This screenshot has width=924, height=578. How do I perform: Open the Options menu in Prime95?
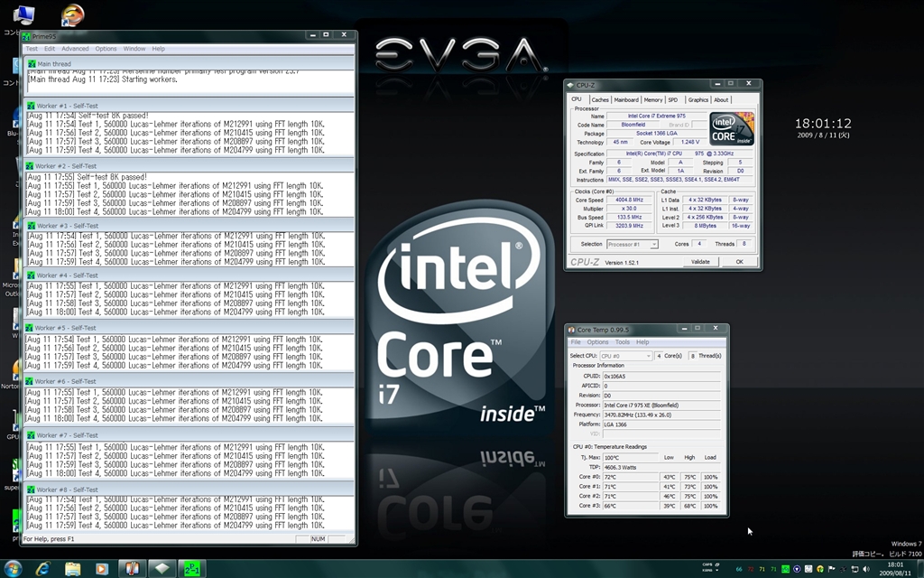tap(106, 49)
